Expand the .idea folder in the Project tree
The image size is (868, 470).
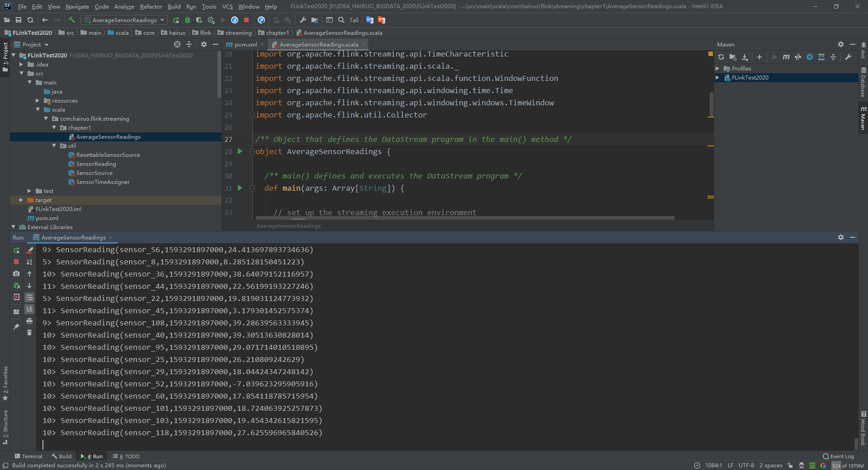pyautogui.click(x=21, y=65)
